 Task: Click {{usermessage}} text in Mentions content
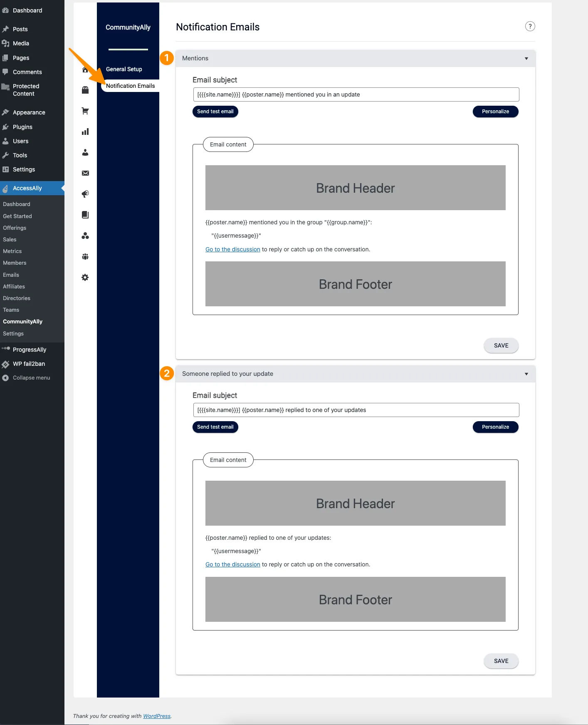[x=236, y=236]
